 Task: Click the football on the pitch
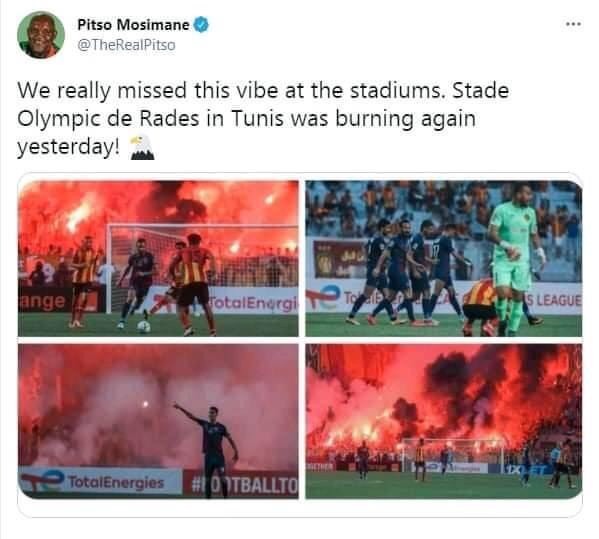point(144,327)
